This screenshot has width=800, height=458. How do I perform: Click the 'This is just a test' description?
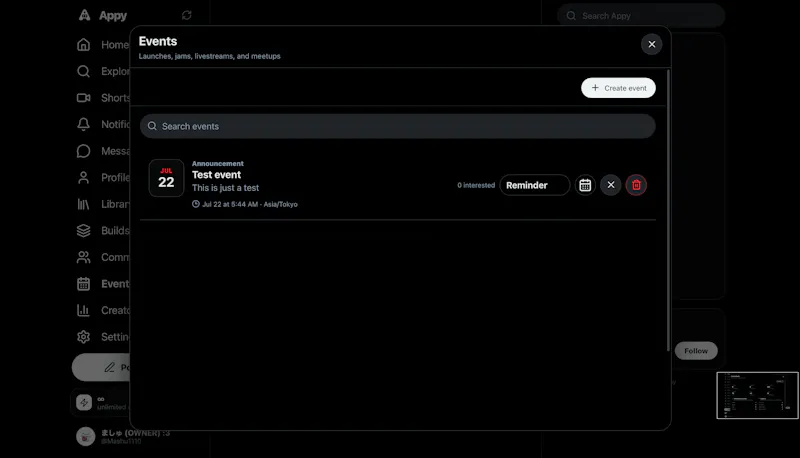point(226,188)
